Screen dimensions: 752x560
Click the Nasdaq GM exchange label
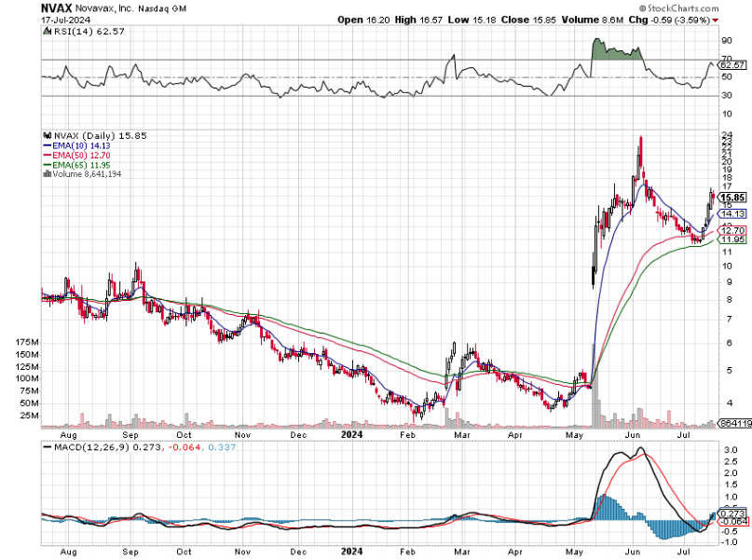(x=162, y=8)
